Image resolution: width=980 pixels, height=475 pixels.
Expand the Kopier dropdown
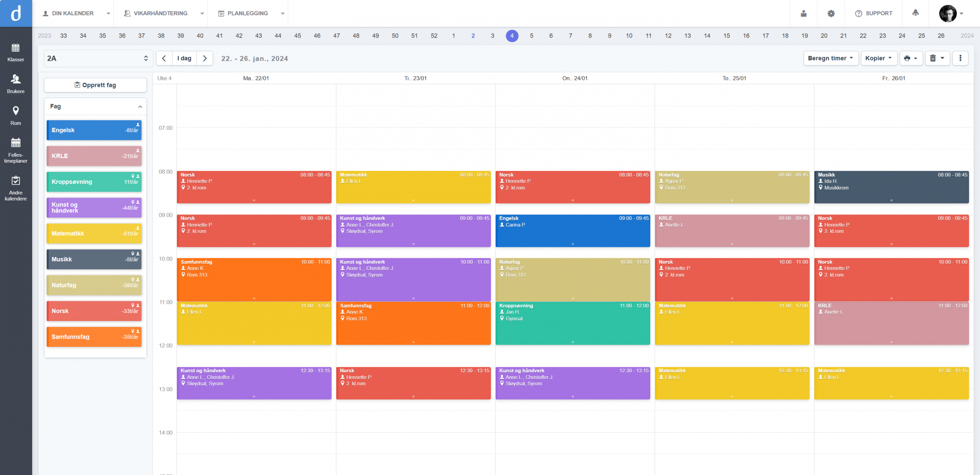coord(879,58)
